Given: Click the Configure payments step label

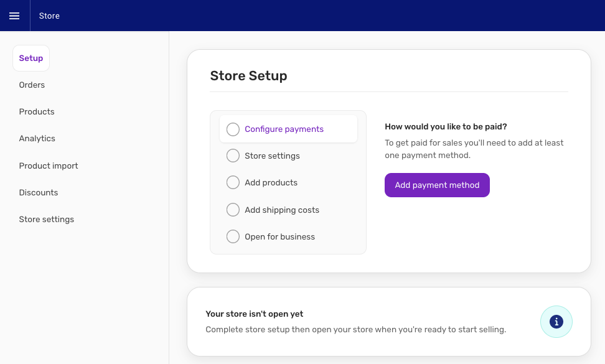Looking at the screenshot, I should pos(284,129).
